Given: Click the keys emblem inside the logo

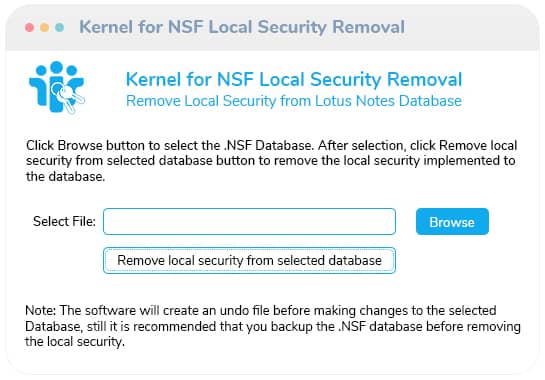Looking at the screenshot, I should click(68, 98).
